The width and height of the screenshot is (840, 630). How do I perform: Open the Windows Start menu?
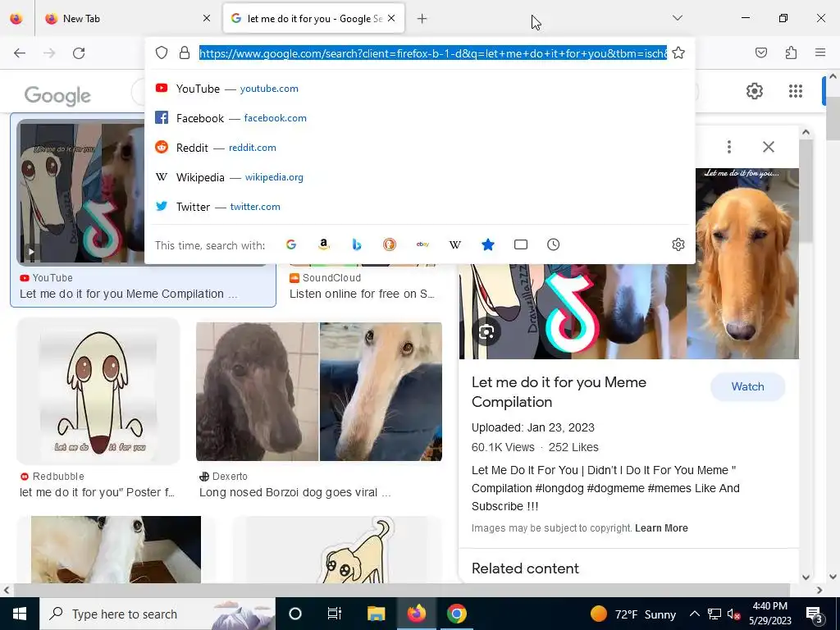[20, 614]
